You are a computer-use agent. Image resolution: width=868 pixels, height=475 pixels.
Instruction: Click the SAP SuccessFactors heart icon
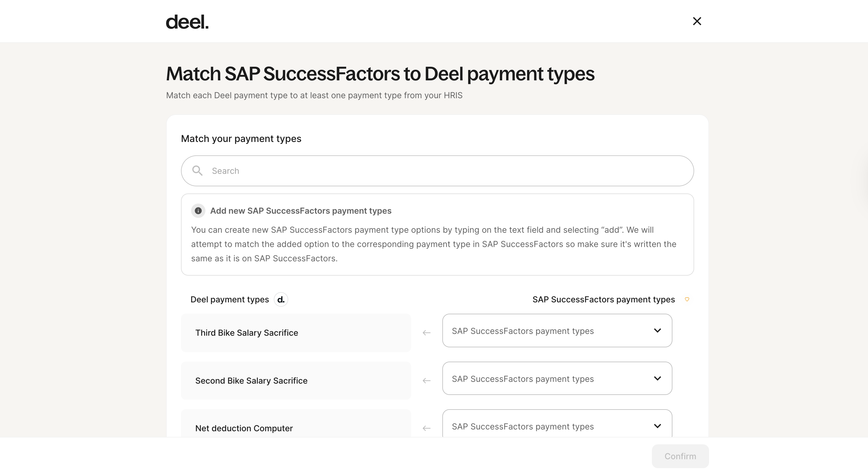point(687,299)
